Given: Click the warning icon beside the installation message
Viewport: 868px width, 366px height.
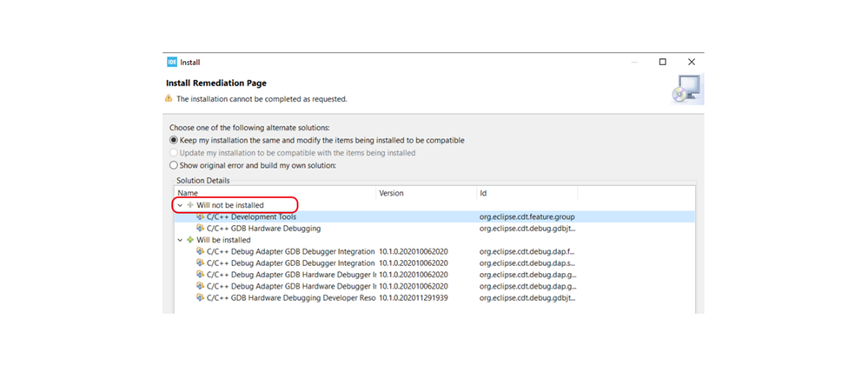Looking at the screenshot, I should click(x=169, y=98).
